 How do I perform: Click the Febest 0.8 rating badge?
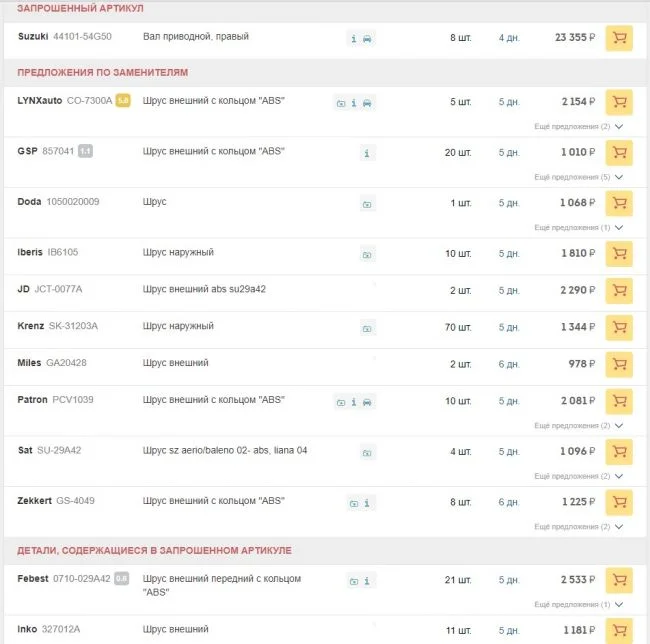coord(122,579)
